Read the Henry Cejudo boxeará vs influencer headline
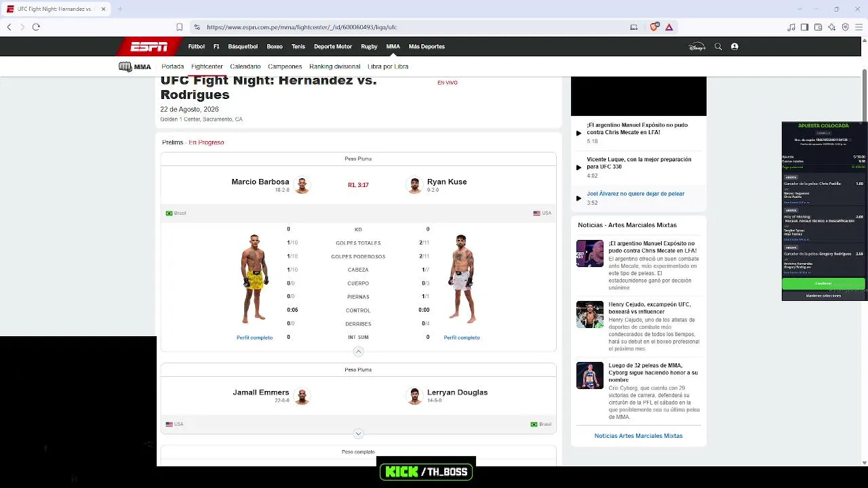868x488 pixels. (650, 308)
